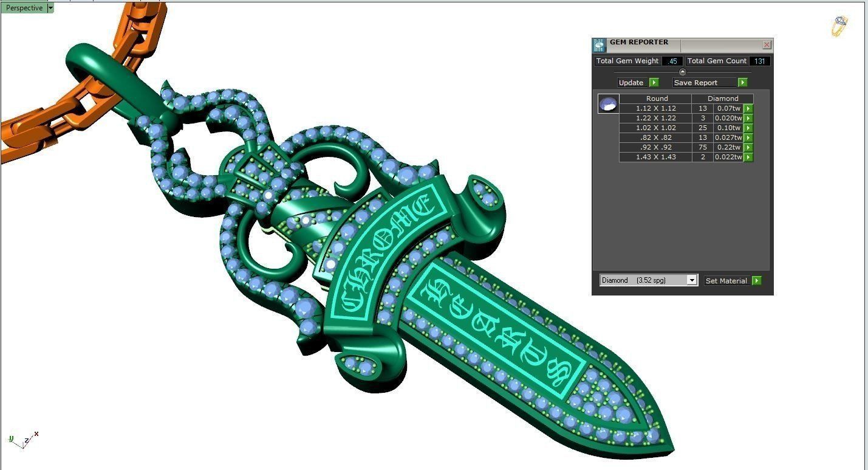
Task: Select the .82 X .82 gem row
Action: 686,137
